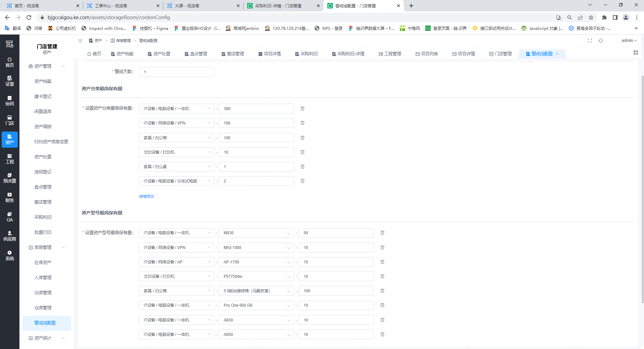
Task: Open 在库资产 in the sidebar
Action: [x=43, y=263]
